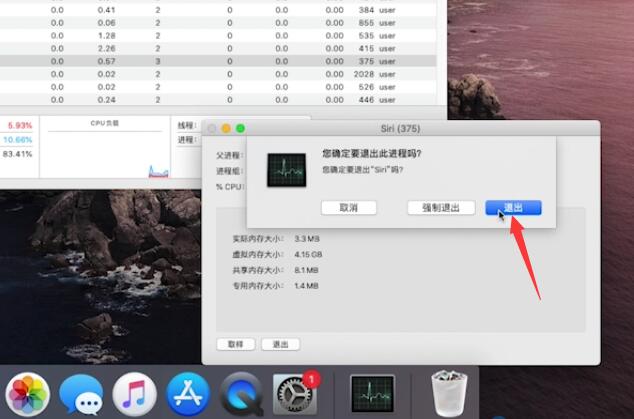634x419 pixels.
Task: Click the 实际内存大小 value 3.3 MB
Action: pos(307,239)
